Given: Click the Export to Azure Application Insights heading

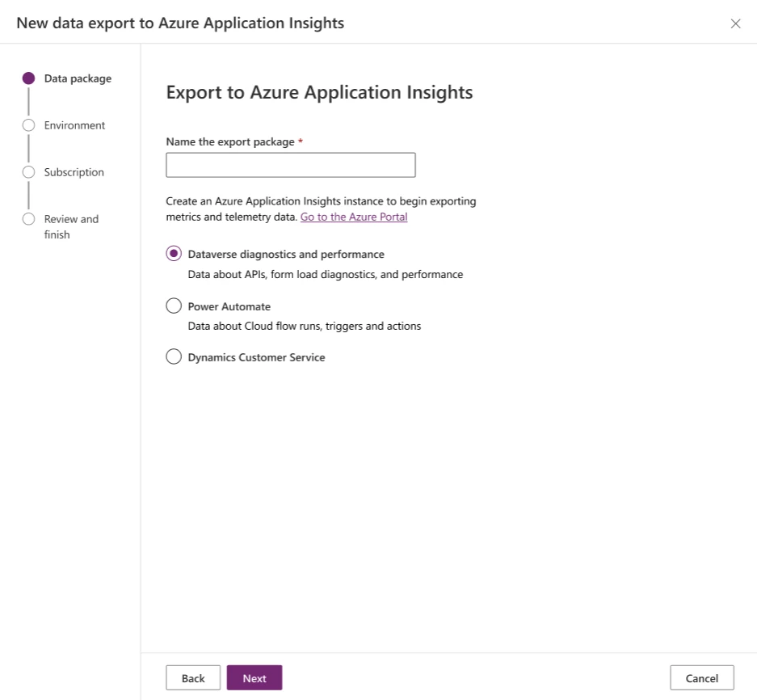Looking at the screenshot, I should [x=318, y=92].
